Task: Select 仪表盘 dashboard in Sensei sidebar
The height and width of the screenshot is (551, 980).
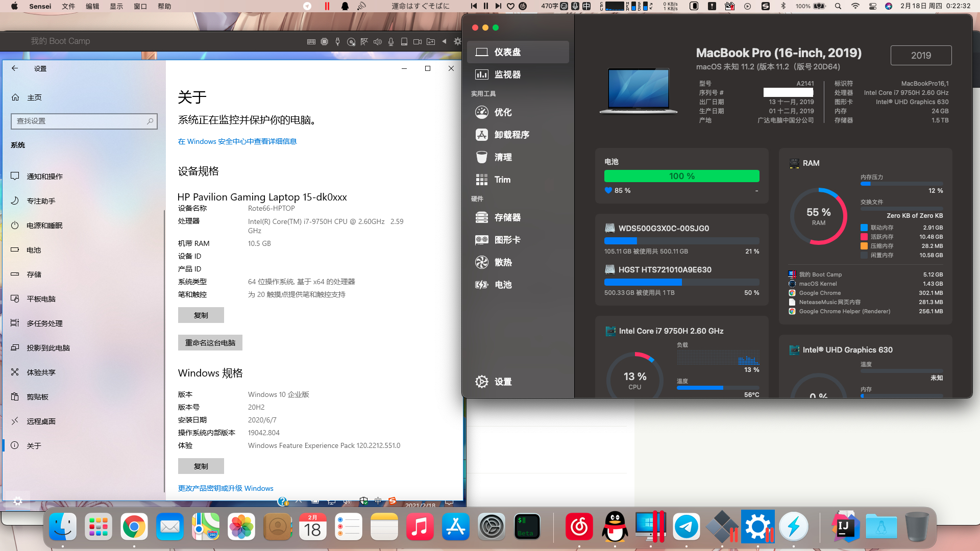Action: [x=518, y=52]
